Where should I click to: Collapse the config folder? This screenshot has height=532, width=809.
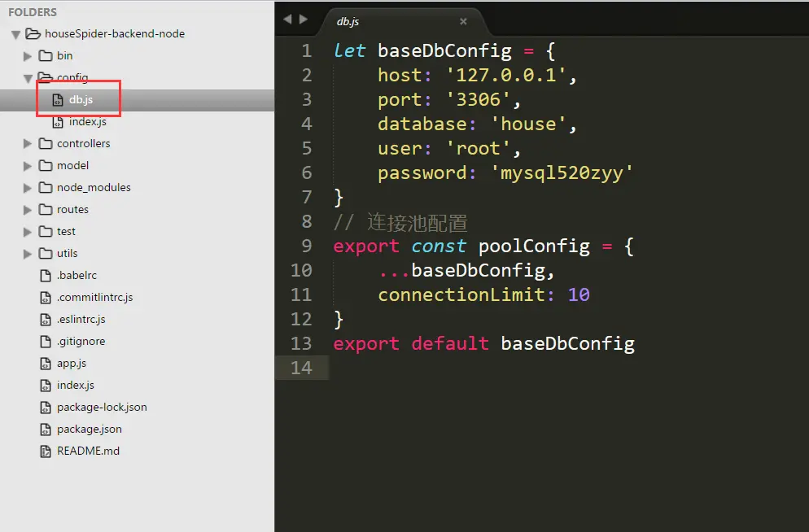click(28, 78)
